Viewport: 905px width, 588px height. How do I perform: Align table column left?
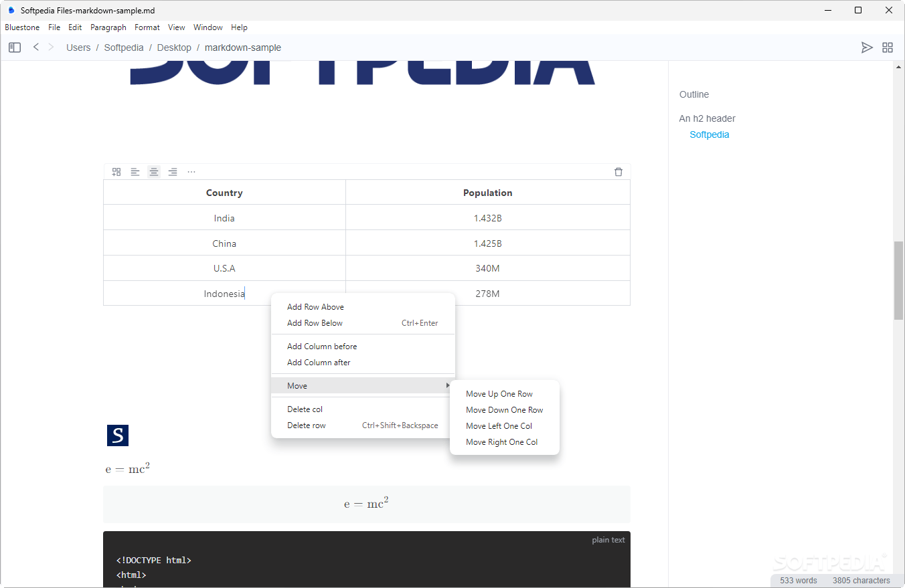pyautogui.click(x=135, y=172)
